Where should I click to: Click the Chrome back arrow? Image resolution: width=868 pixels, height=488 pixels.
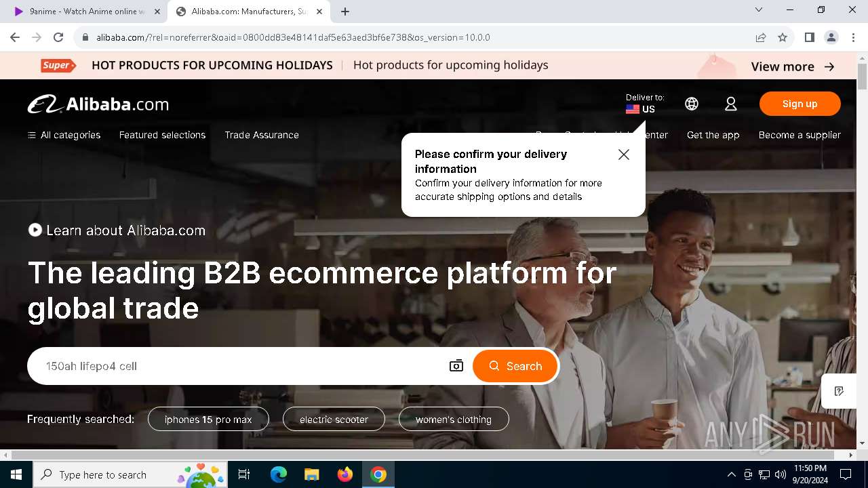pos(15,37)
